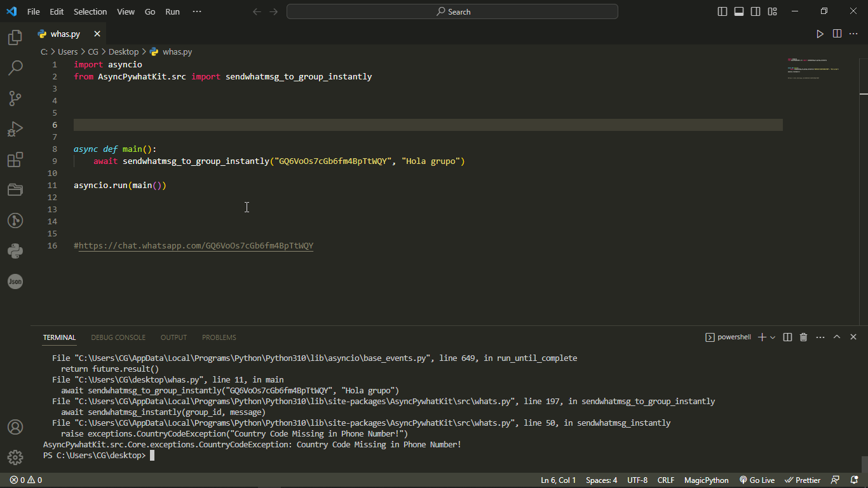Open the File menu
The height and width of the screenshot is (488, 868).
(34, 11)
